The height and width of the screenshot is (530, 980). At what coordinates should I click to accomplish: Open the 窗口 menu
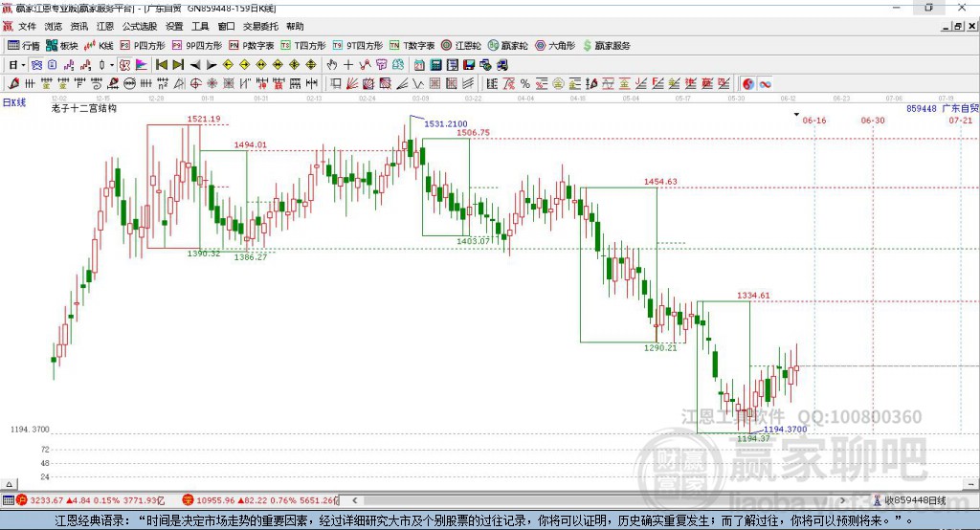pyautogui.click(x=226, y=26)
